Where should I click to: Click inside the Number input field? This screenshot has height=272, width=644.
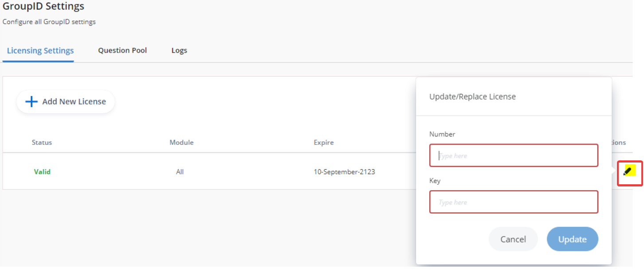(514, 155)
